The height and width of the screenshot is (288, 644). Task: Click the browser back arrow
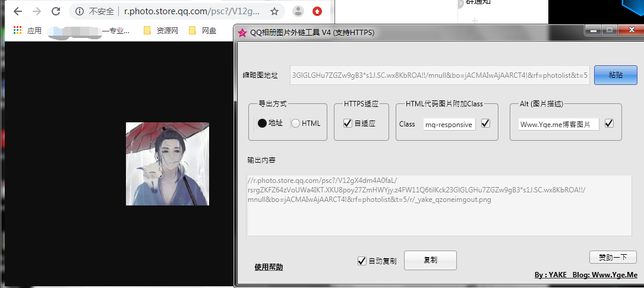pos(18,11)
